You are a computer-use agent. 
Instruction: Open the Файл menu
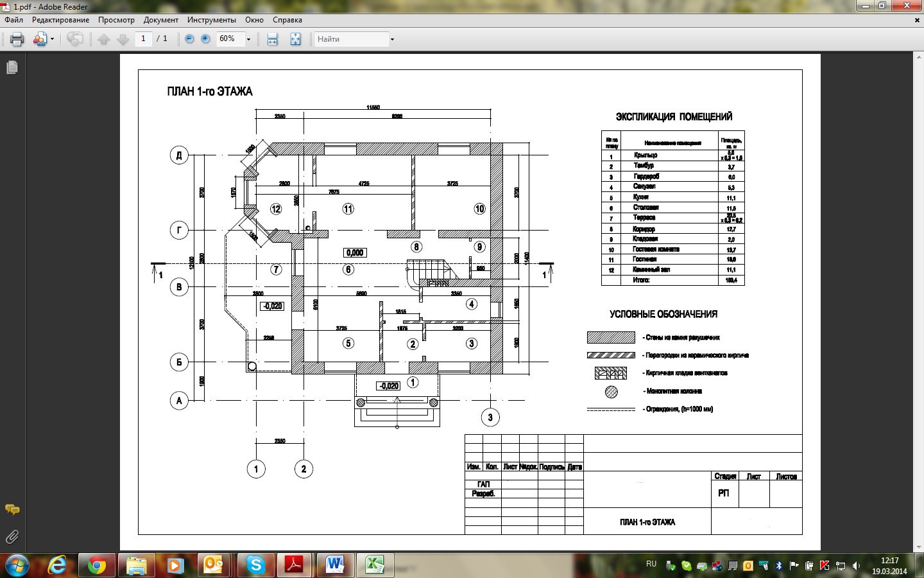(x=13, y=20)
